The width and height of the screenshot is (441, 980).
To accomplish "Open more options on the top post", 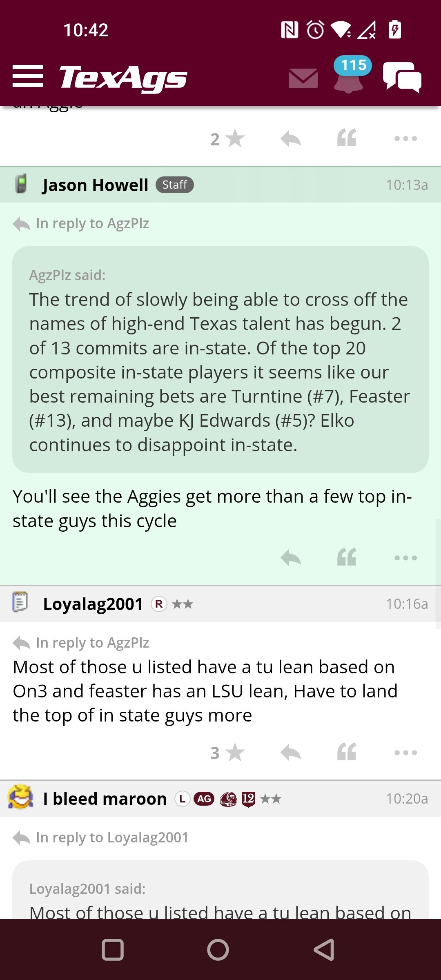I will pos(406,139).
